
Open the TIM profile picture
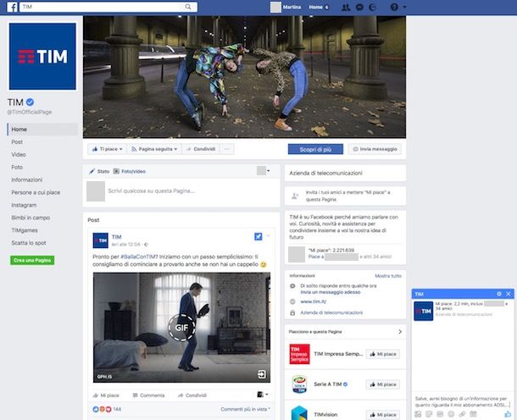tap(42, 57)
